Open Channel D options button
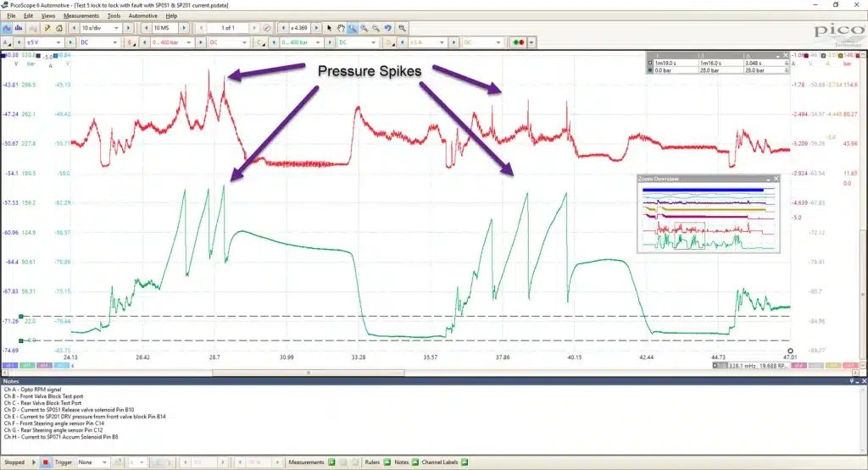Viewport: 868px width, 470px height. pyautogui.click(x=389, y=42)
